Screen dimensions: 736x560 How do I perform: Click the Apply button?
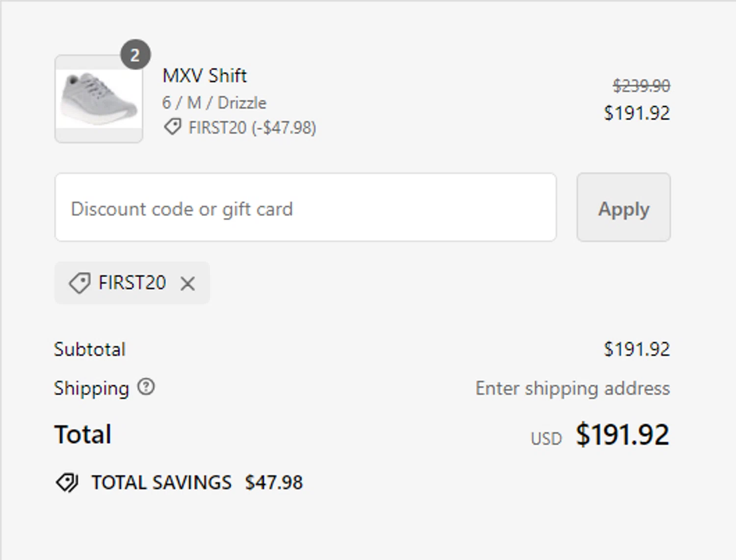point(624,207)
